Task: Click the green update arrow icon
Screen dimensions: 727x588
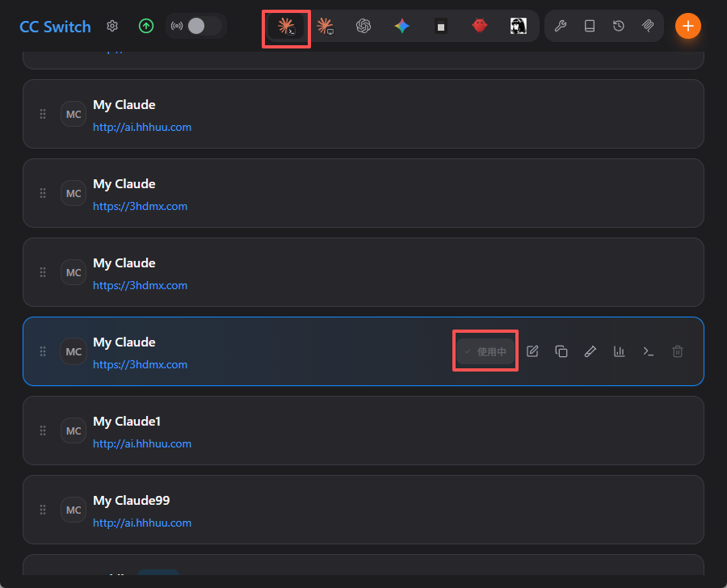Action: tap(146, 26)
